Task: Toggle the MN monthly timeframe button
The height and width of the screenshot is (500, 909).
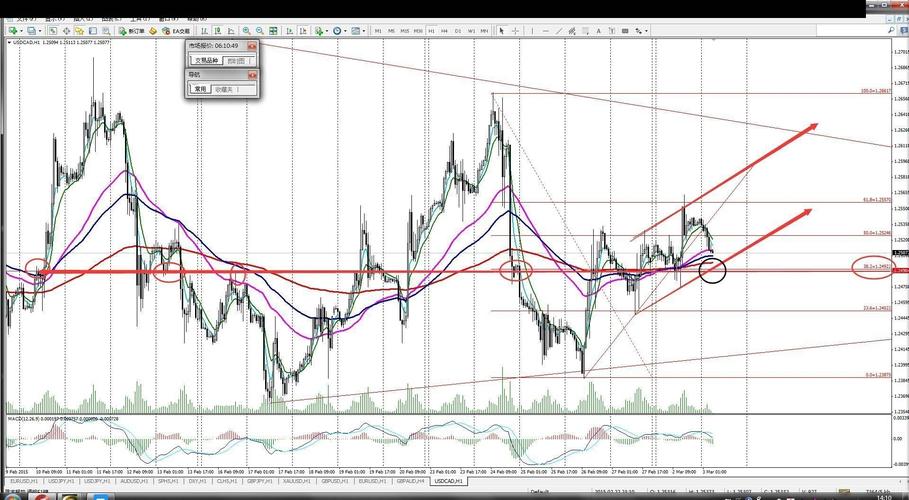Action: click(484, 31)
